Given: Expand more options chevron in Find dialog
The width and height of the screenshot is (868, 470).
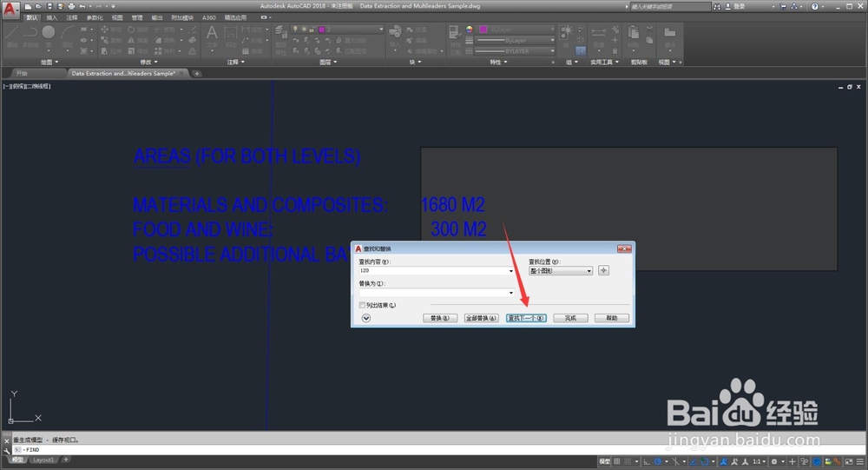Looking at the screenshot, I should (366, 318).
